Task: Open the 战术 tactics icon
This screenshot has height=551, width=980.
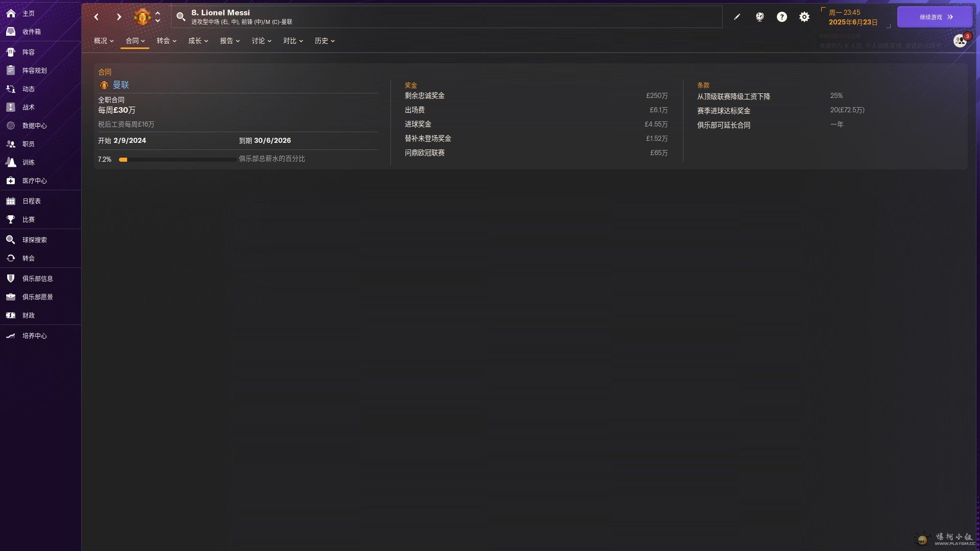Action: (x=11, y=107)
